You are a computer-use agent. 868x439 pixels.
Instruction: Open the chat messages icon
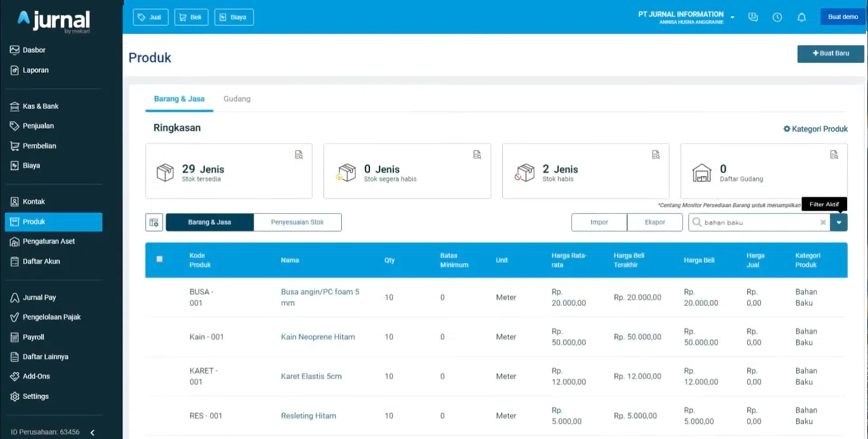[x=753, y=17]
